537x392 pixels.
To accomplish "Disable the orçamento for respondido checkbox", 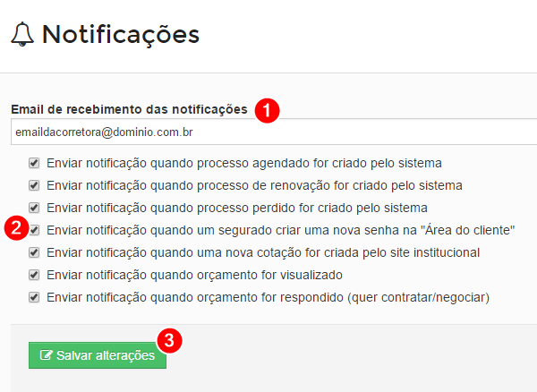I will click(34, 297).
